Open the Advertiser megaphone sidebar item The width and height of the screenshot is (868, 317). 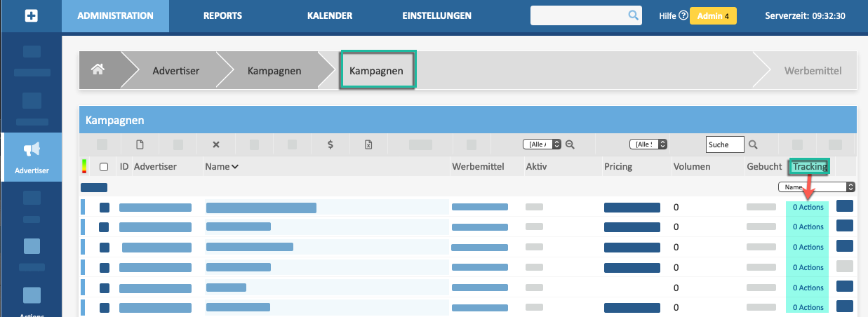[31, 157]
